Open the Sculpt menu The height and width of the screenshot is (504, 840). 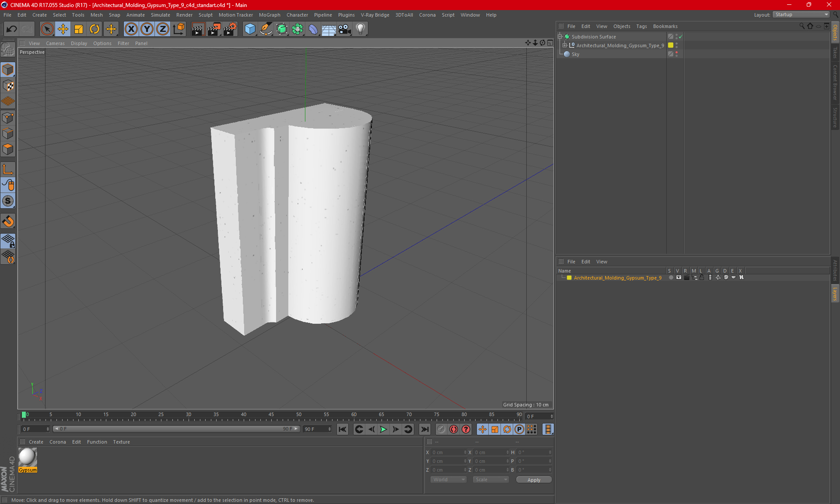(x=205, y=15)
